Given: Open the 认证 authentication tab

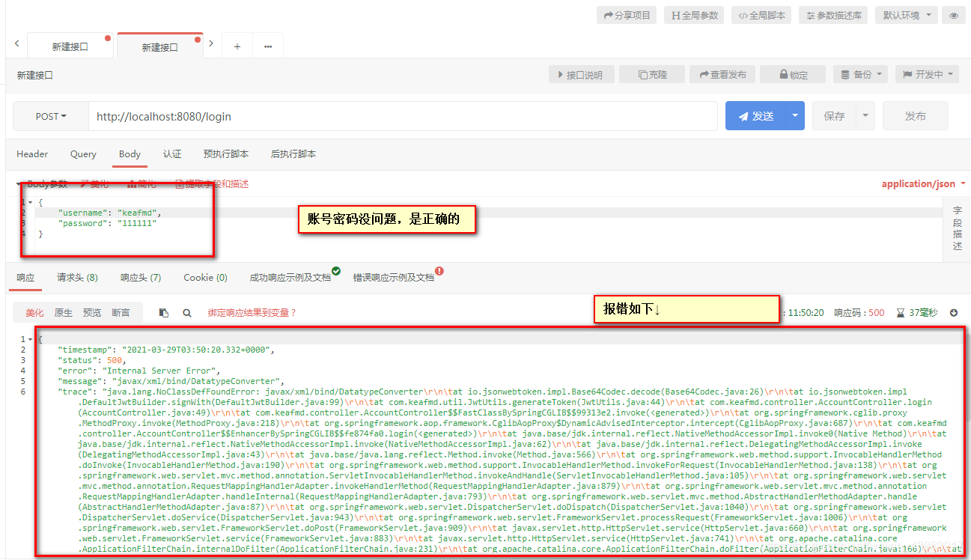Looking at the screenshot, I should coord(172,154).
